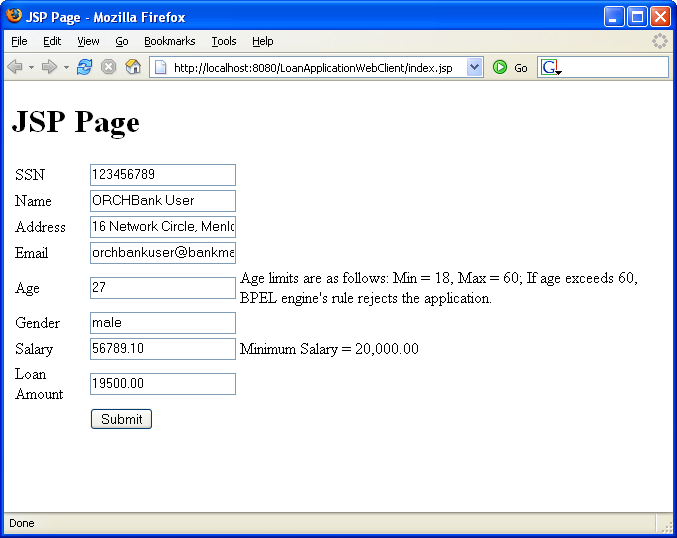Click the Name field with ORCHBank User
This screenshot has height=538, width=677.
pyautogui.click(x=163, y=201)
